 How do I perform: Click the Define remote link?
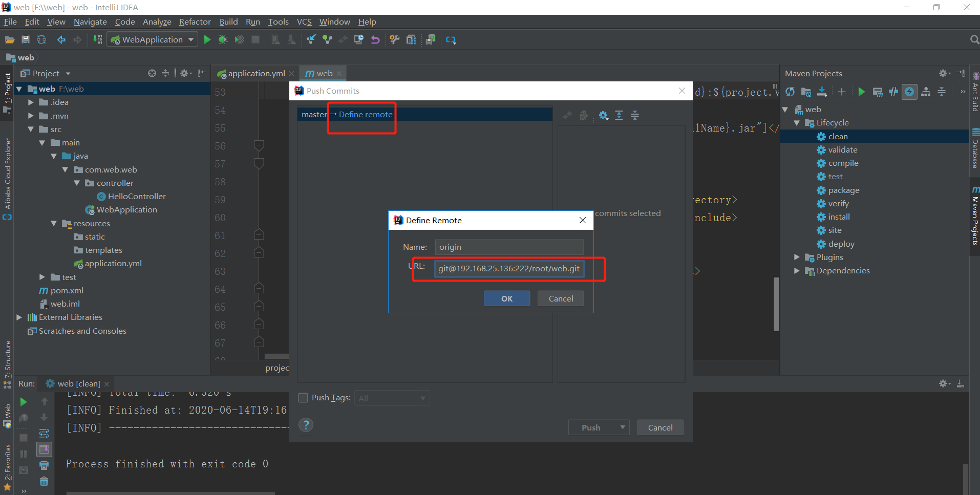click(366, 114)
